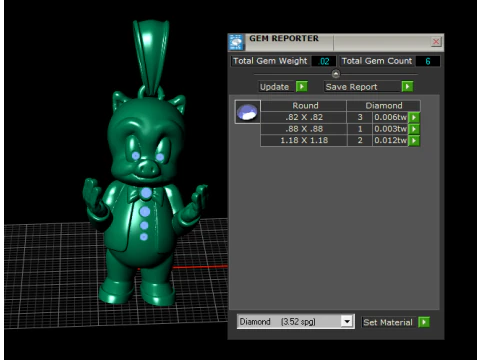Click the 0.003tw weight value
The width and height of the screenshot is (480, 360).
[390, 129]
